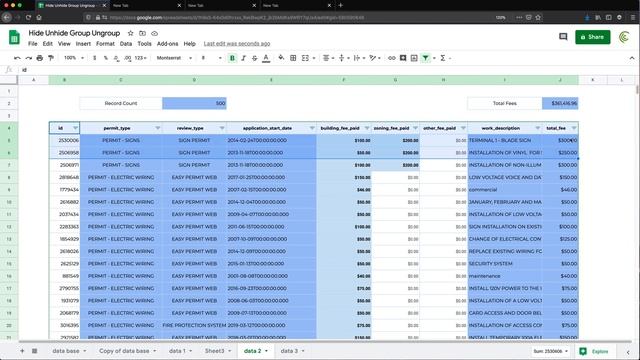Screen dimensions: 640x360
Task: Open the Format menu
Action: click(105, 44)
